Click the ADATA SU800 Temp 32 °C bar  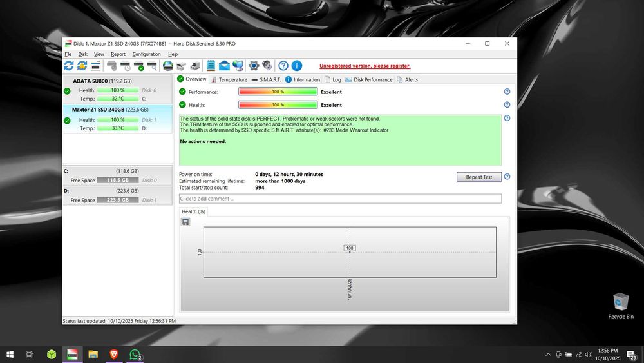pyautogui.click(x=117, y=99)
